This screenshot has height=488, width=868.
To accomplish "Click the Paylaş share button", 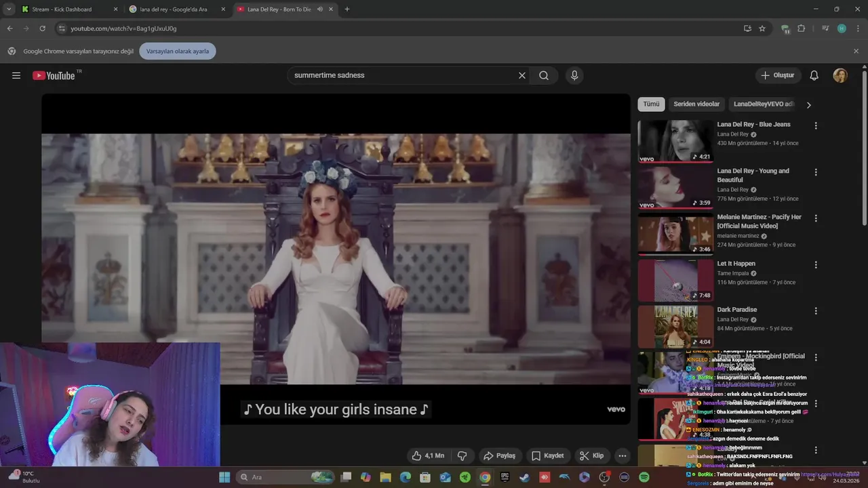I will tap(499, 455).
